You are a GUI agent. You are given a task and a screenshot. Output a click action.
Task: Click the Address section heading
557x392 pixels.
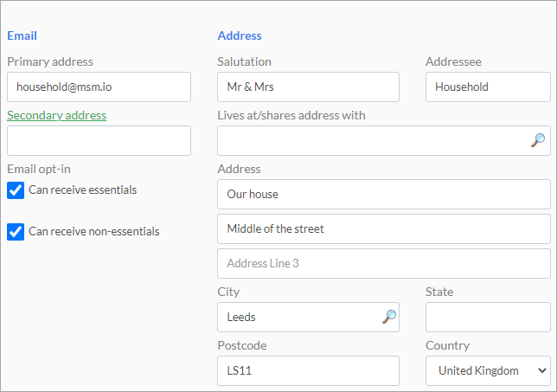tap(240, 35)
